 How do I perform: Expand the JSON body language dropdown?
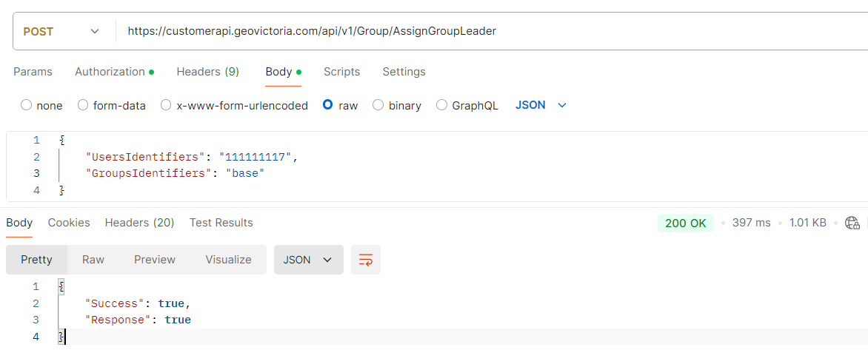click(541, 105)
